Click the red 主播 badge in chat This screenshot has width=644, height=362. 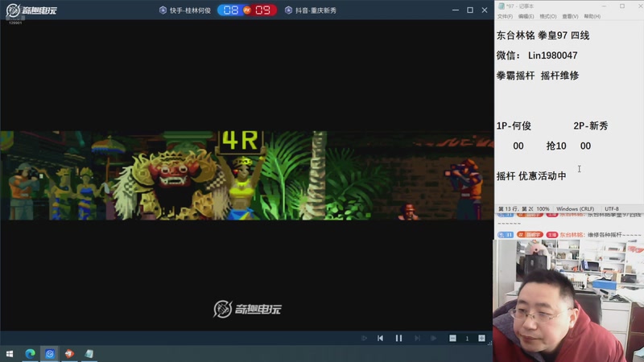coord(552,235)
